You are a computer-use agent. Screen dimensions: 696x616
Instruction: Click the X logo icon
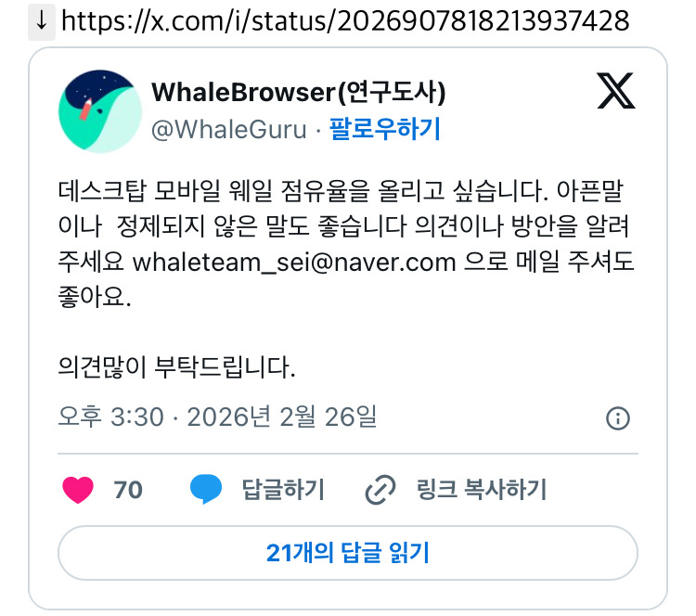(x=616, y=91)
